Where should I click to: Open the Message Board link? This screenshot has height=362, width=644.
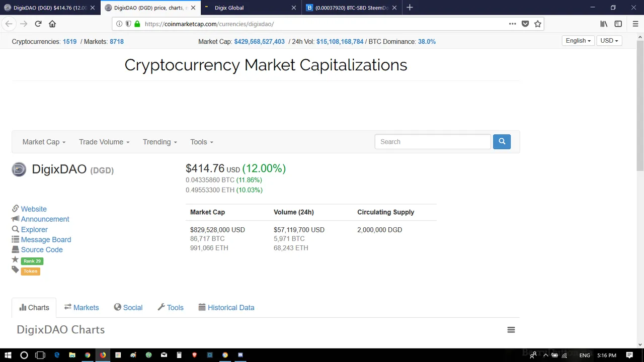pos(46,240)
